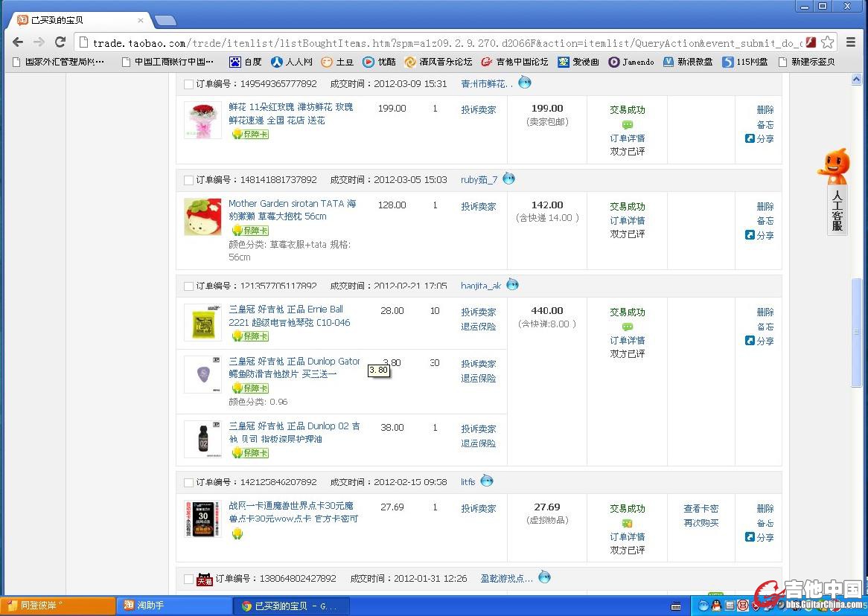This screenshot has height=616, width=868.
Task: Tick the checkbox for order 142125846207892
Action: pos(188,483)
